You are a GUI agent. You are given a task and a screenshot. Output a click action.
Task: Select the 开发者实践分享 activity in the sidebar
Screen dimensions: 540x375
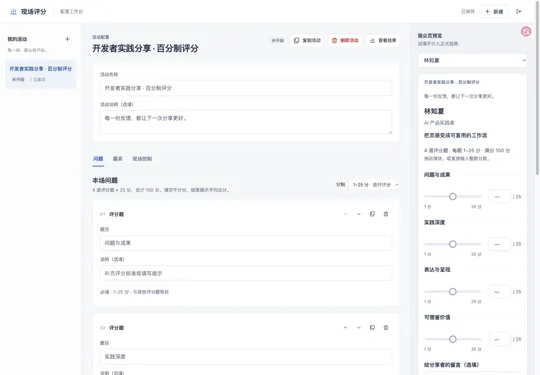[41, 74]
